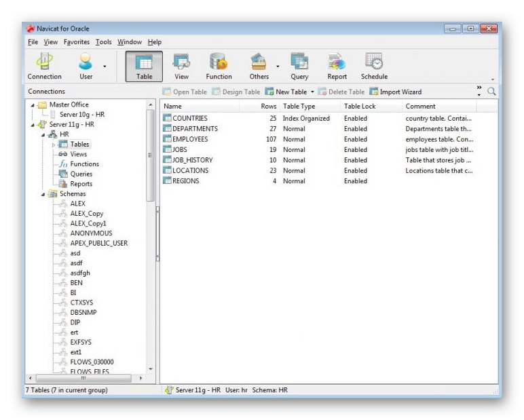Click the New Table button
The width and height of the screenshot is (524, 420).
[286, 92]
